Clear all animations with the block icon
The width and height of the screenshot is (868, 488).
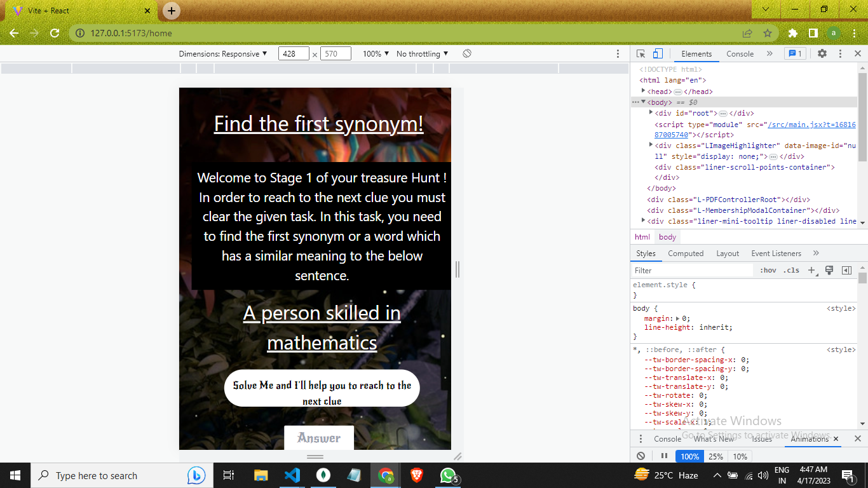tap(641, 456)
